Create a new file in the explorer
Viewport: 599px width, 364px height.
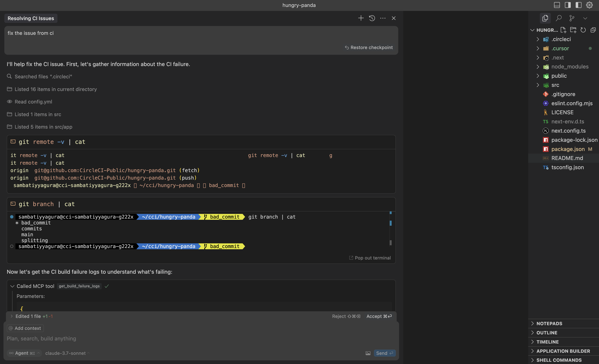(563, 30)
